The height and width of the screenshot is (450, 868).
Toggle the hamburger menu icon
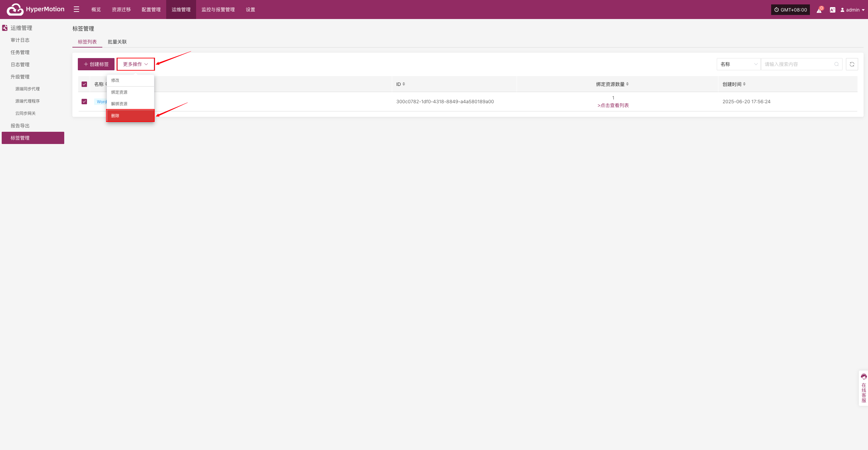pyautogui.click(x=76, y=9)
